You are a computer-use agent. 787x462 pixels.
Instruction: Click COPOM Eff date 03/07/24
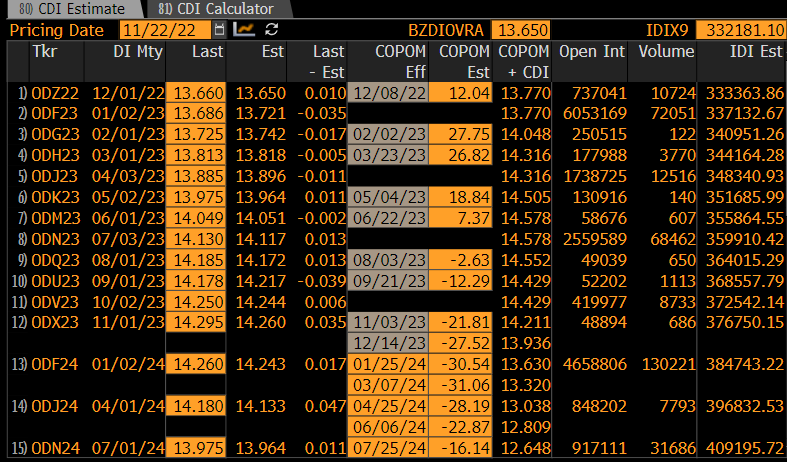coord(388,385)
